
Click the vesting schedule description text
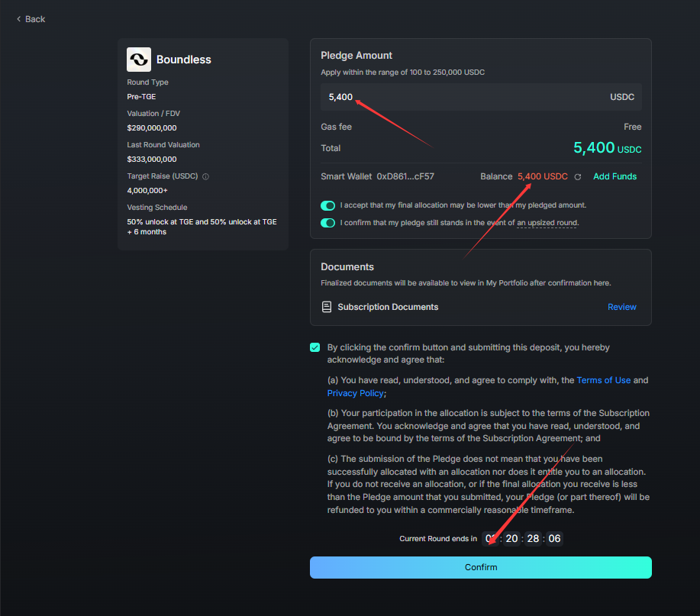pos(202,227)
